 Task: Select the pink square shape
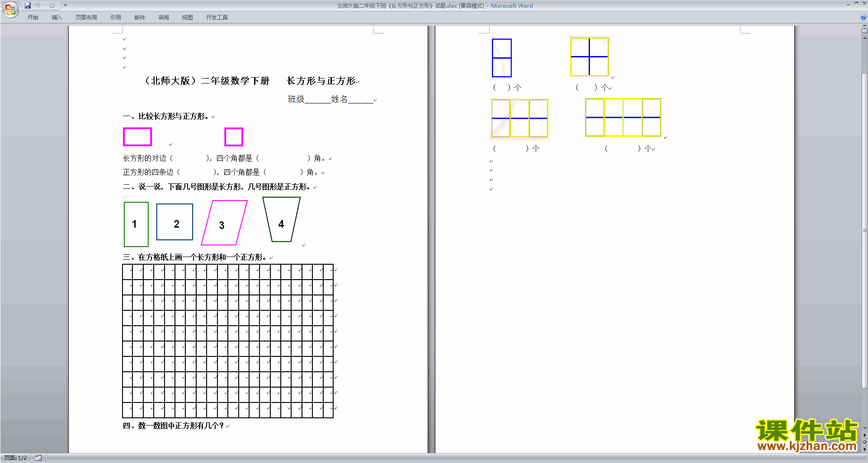tap(234, 137)
